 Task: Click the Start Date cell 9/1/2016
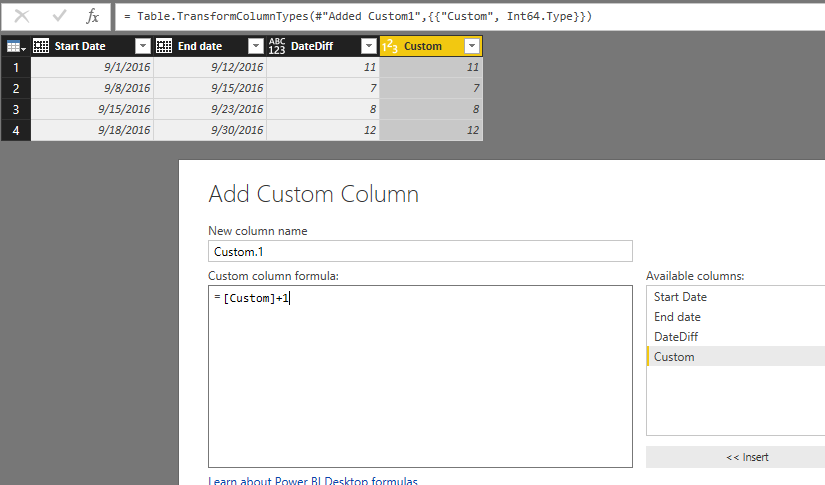tap(92, 67)
